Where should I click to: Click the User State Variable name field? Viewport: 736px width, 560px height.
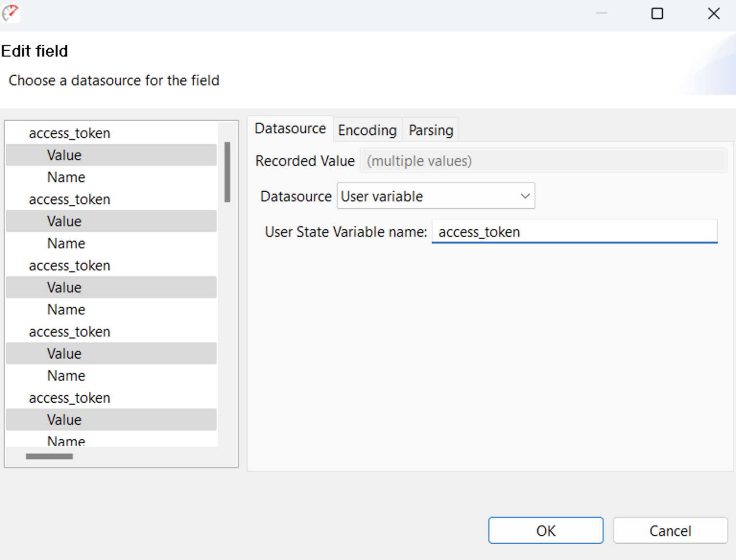click(574, 232)
